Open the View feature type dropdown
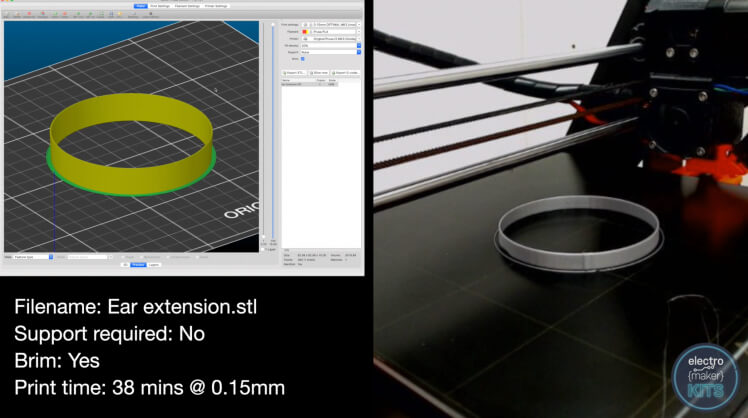 tap(33, 257)
